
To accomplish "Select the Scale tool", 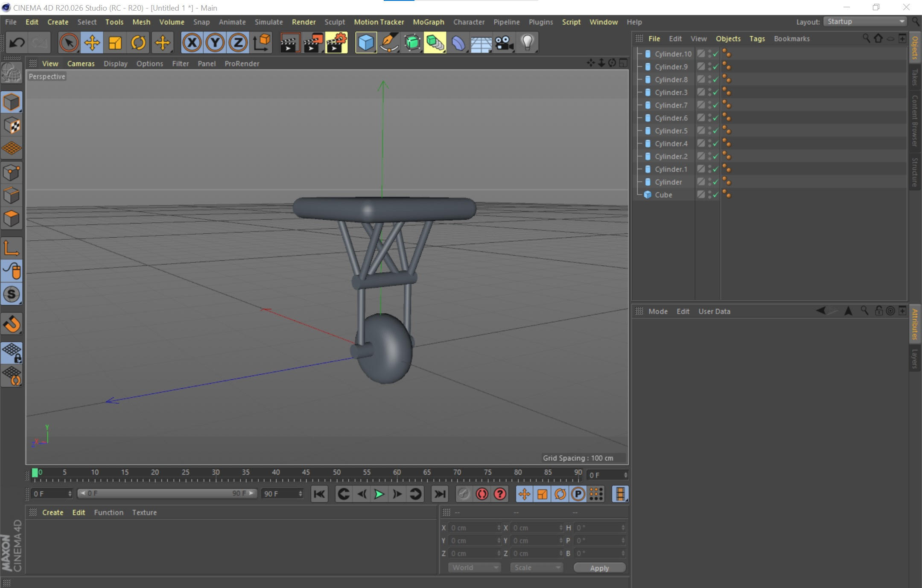I will 115,43.
